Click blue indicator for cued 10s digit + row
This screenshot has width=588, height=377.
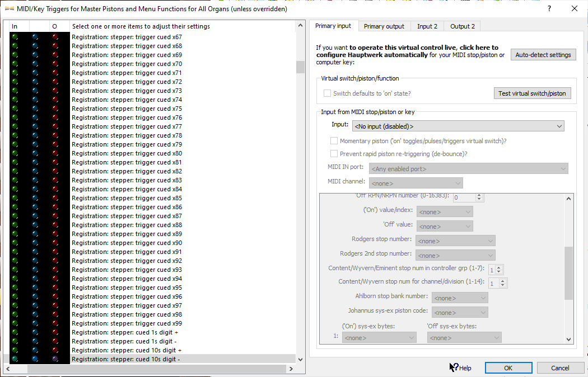pos(35,350)
